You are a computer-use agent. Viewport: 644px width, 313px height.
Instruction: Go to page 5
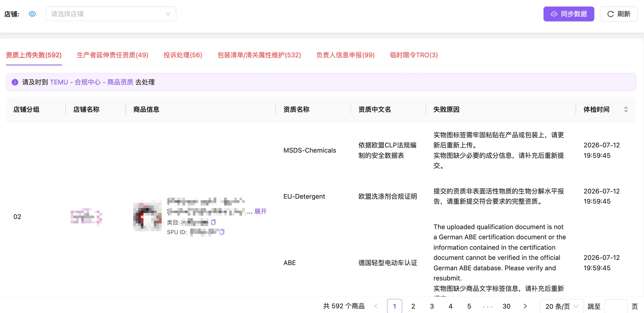[x=469, y=306]
